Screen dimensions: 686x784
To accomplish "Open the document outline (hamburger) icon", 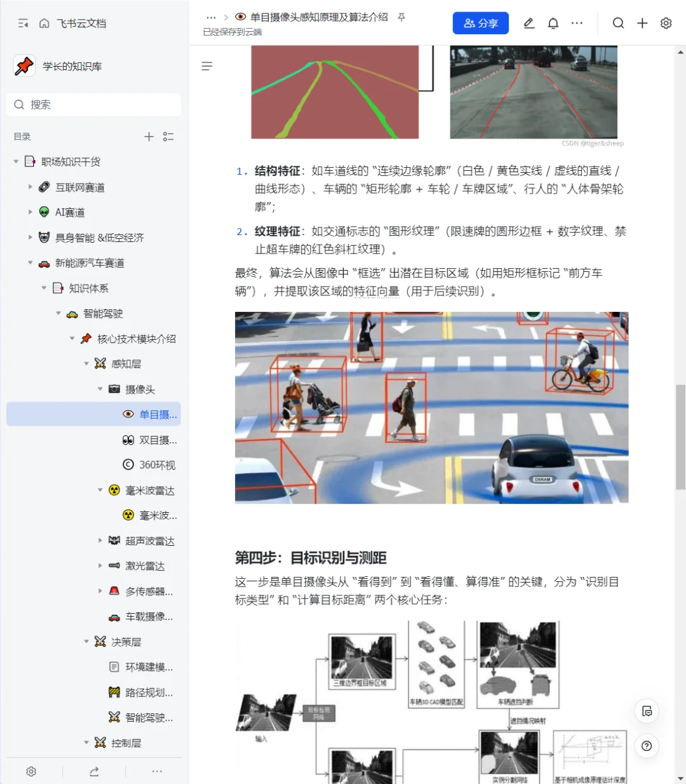I will 206,65.
